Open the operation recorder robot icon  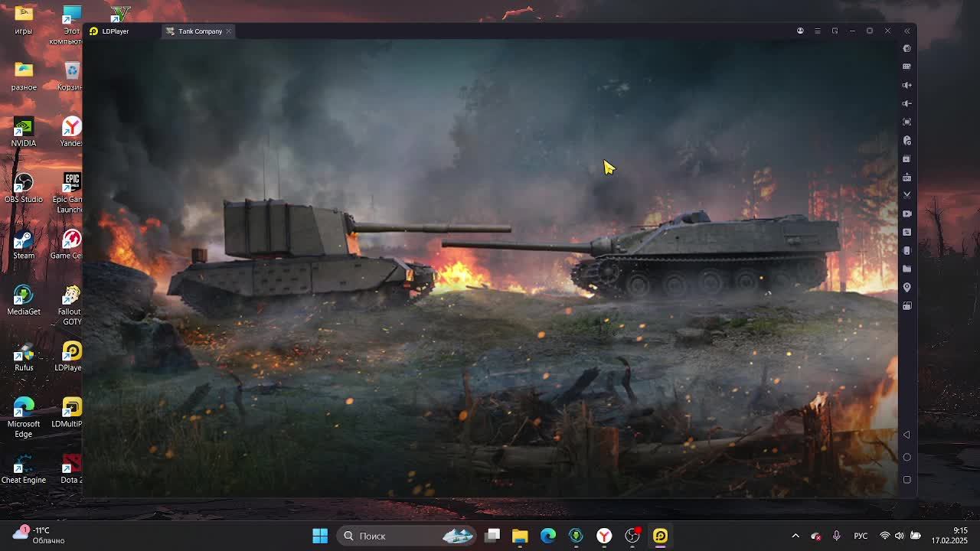pyautogui.click(x=906, y=177)
